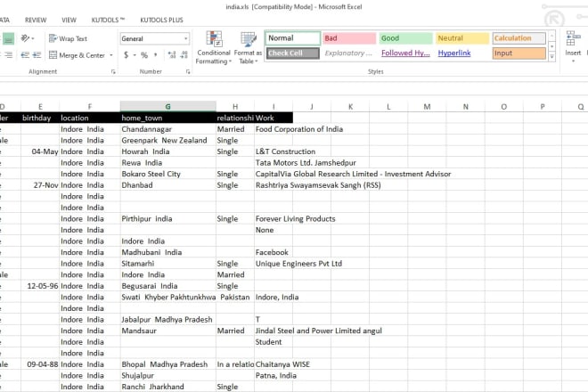Open the dropdown beside the dollar sign
This screenshot has width=588, height=392.
(135, 55)
